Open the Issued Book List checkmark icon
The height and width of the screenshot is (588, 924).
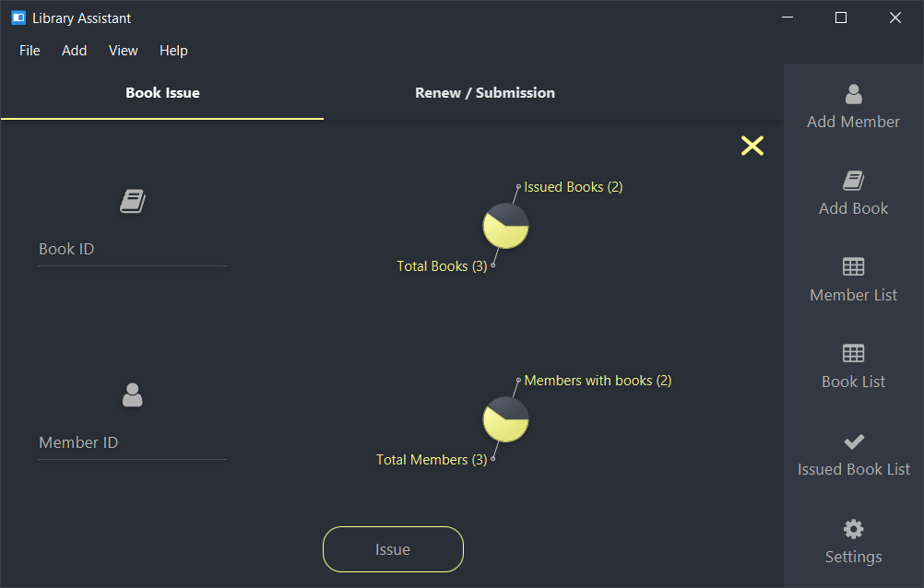click(x=853, y=441)
